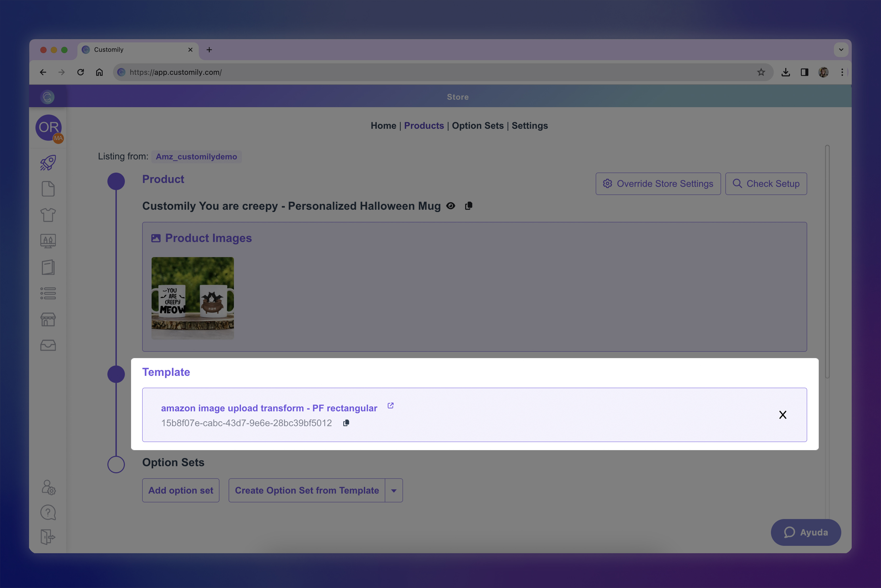Click the Halloween mug product thumbnail
Viewport: 881px width, 588px height.
pos(193,298)
